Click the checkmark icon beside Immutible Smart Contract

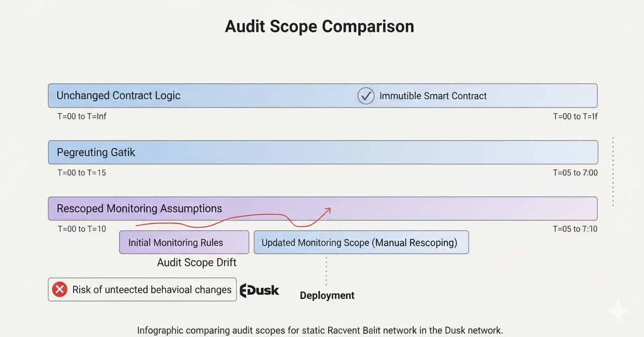point(365,96)
